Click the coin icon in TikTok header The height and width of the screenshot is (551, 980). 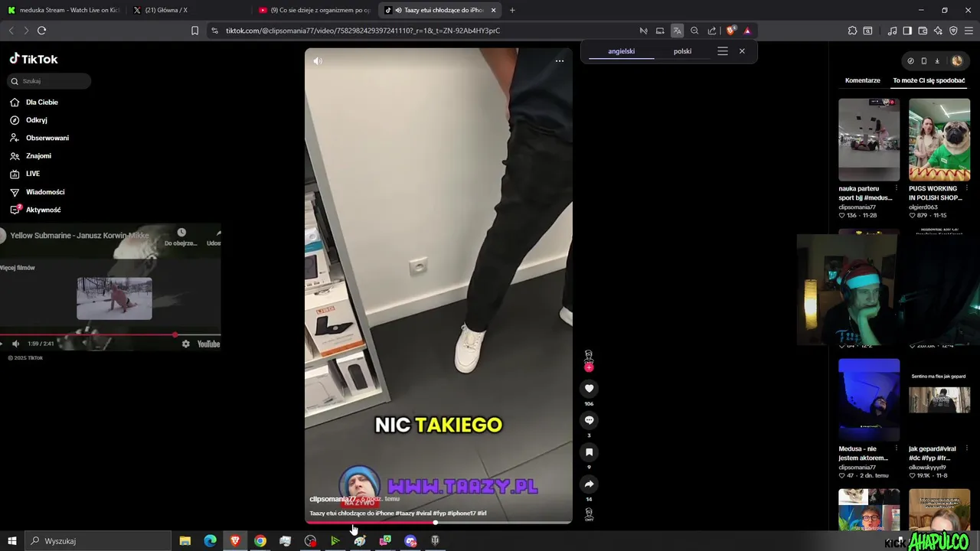tap(910, 60)
